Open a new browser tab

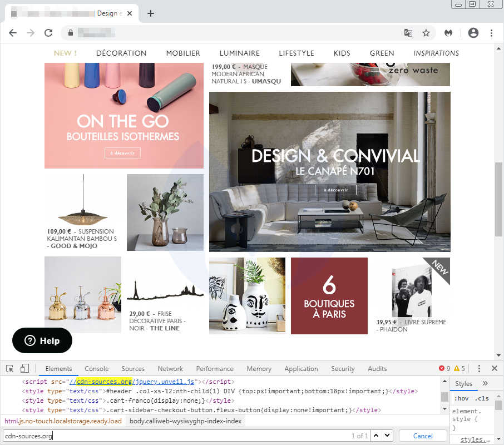[x=151, y=13]
